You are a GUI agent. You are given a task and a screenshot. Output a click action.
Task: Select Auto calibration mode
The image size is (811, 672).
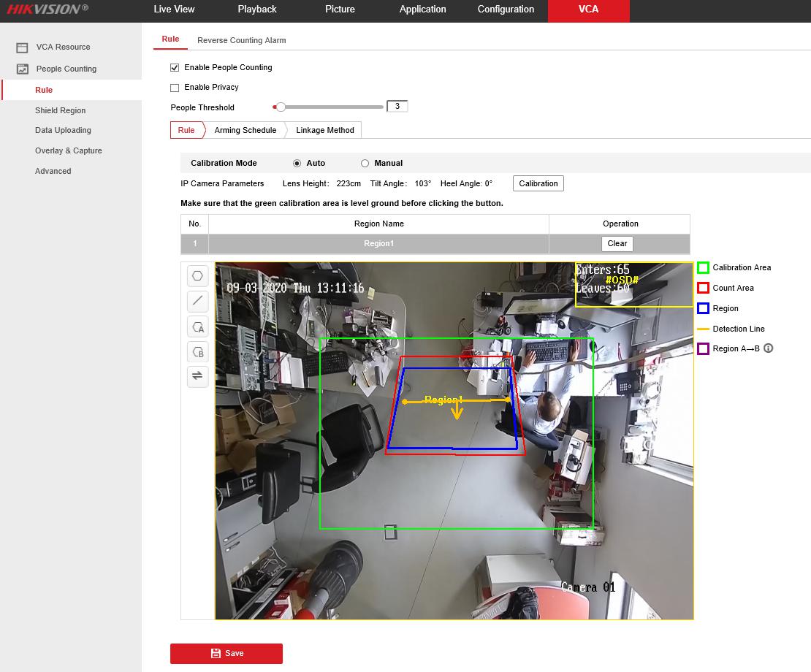point(297,164)
